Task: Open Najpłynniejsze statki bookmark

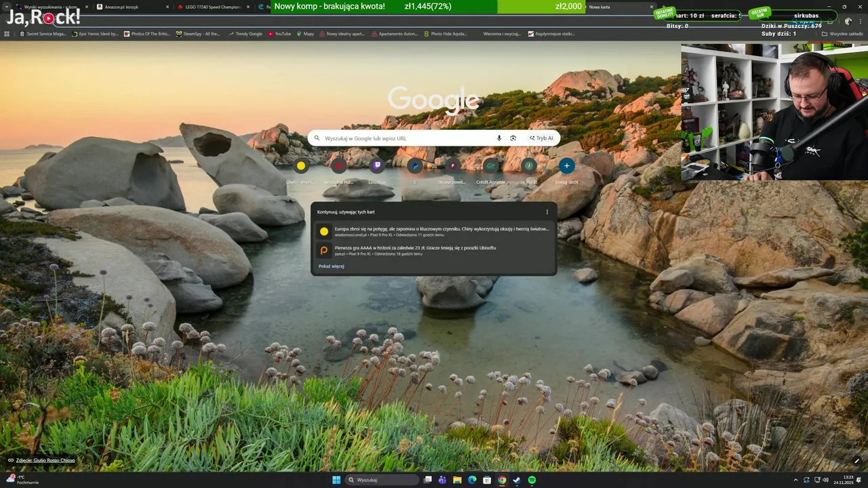Action: point(551,33)
